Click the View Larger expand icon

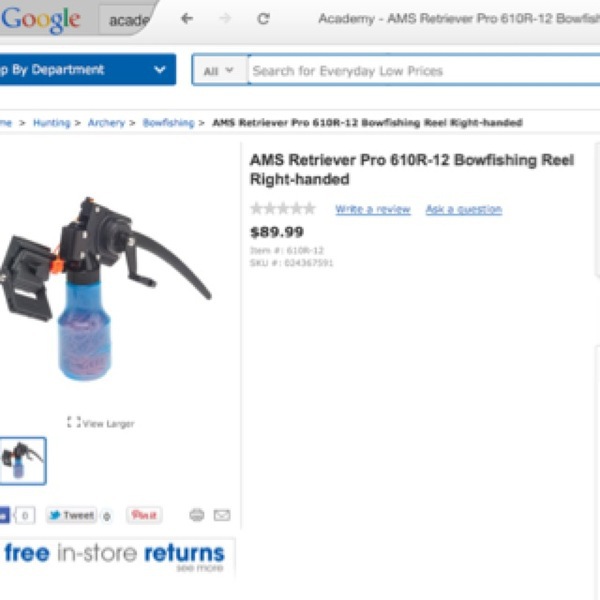pos(74,422)
